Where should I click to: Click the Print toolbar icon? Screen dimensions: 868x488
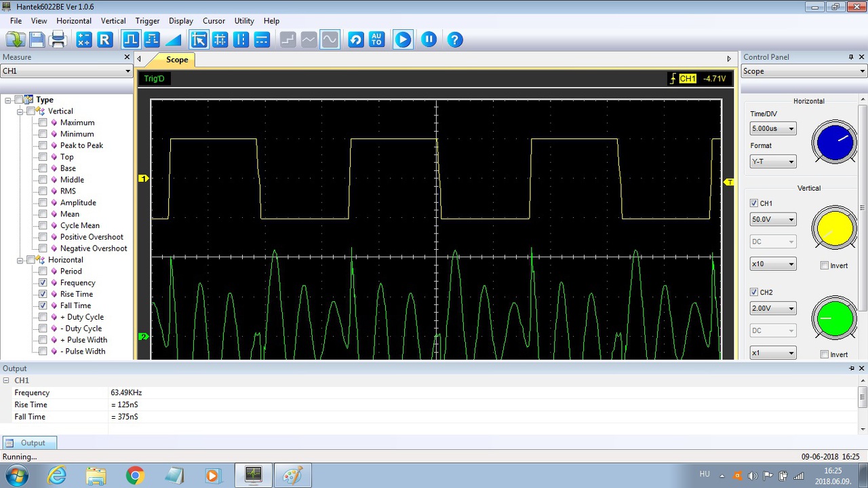pyautogui.click(x=58, y=39)
